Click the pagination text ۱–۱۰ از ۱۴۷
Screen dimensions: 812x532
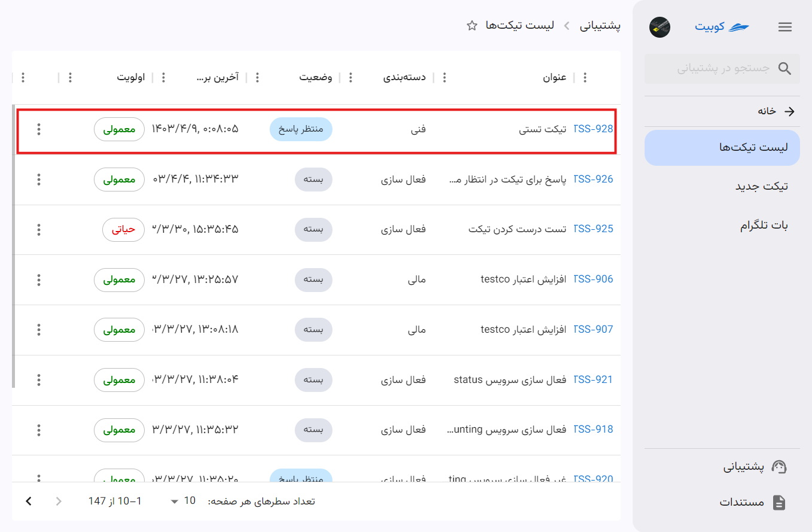click(115, 501)
